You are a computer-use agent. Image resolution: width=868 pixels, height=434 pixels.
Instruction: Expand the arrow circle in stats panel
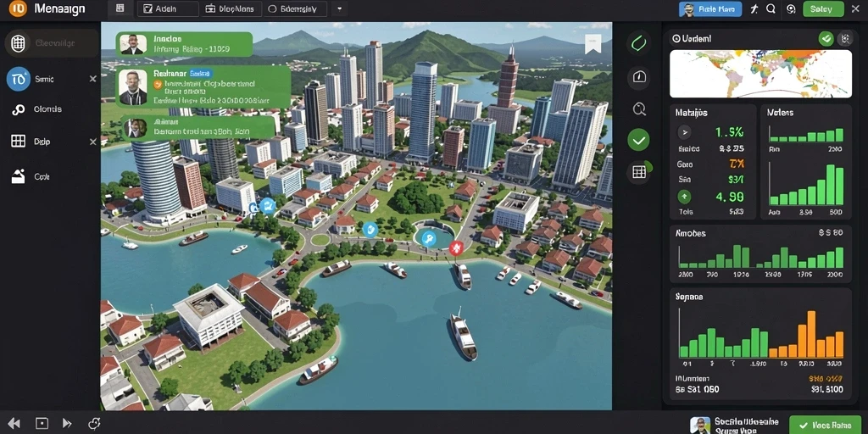click(685, 132)
